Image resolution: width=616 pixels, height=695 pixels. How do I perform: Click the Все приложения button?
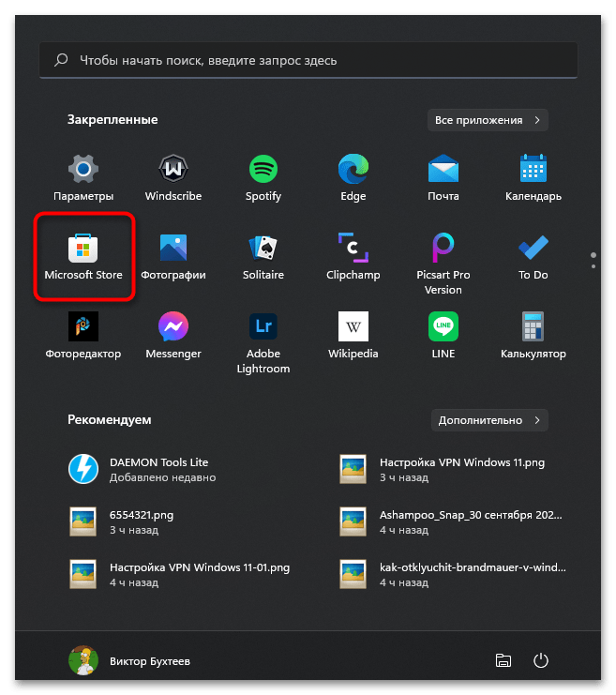[x=488, y=120]
